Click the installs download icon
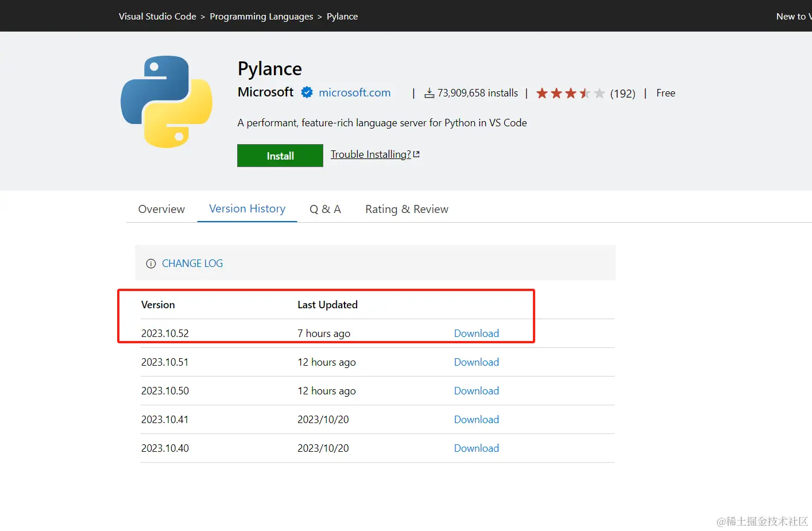This screenshot has height=531, width=812. [x=429, y=93]
